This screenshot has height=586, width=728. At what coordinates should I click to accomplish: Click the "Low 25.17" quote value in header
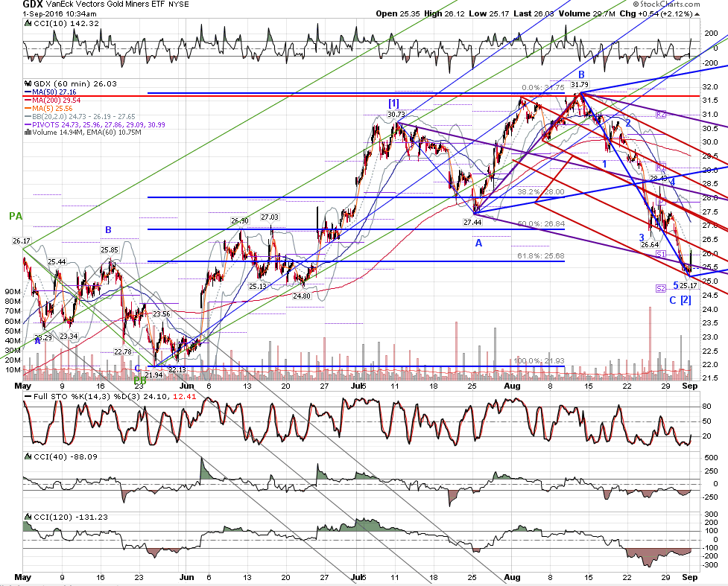488,13
